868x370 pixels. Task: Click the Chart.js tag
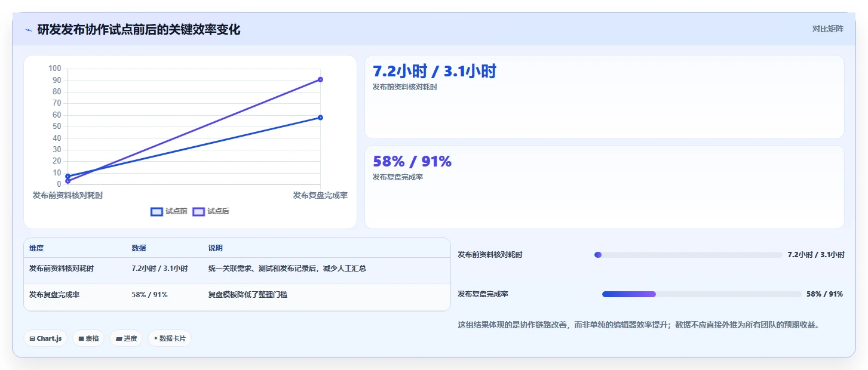(45, 338)
